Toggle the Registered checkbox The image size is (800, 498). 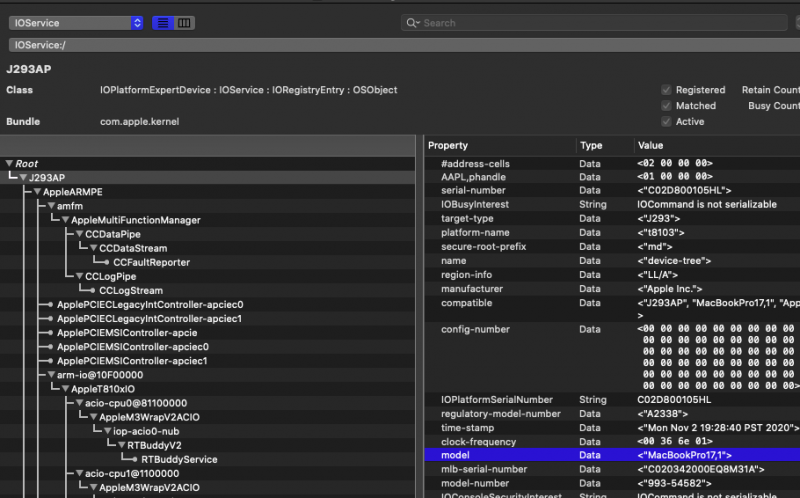point(666,90)
